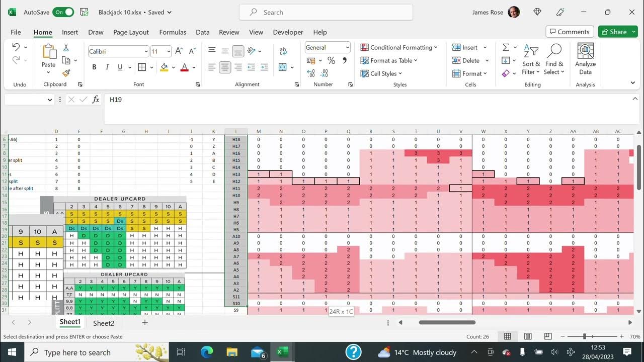Open the font size dropdown
This screenshot has height=362, width=644.
(x=168, y=51)
